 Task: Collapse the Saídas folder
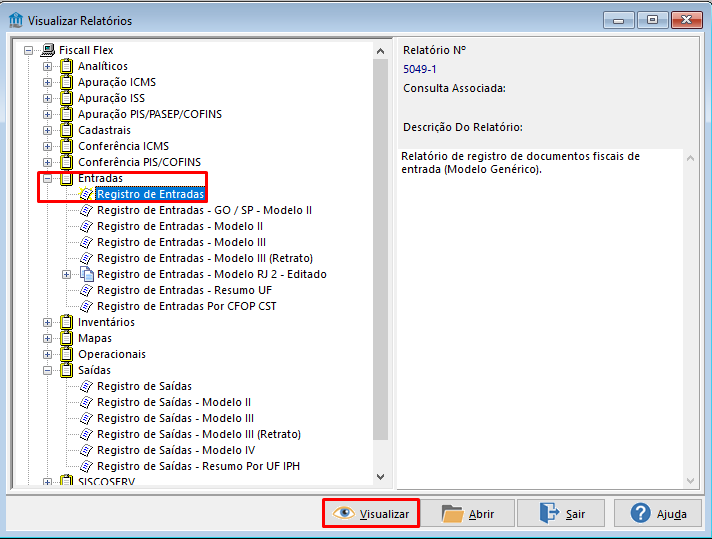(x=47, y=371)
